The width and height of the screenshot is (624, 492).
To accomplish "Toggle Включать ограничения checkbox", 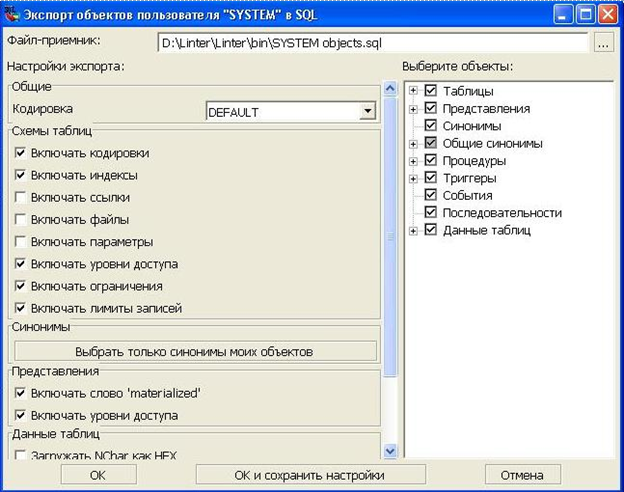I will 20,286.
